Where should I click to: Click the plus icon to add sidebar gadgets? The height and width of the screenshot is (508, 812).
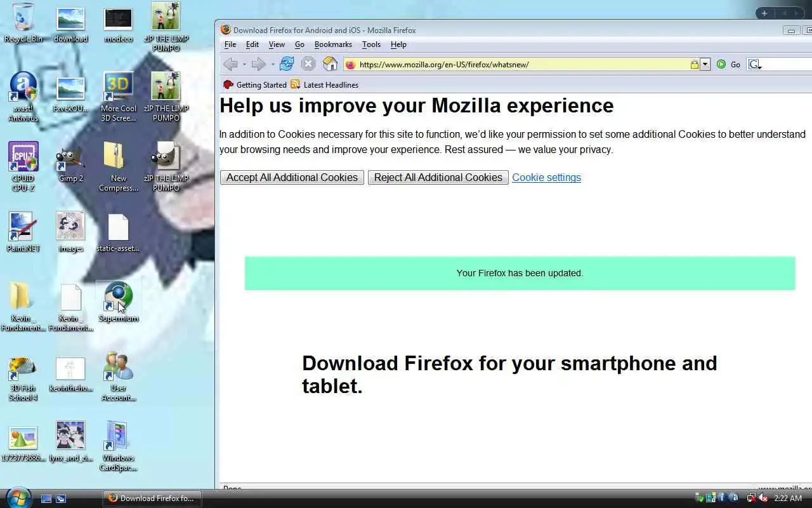coord(764,13)
